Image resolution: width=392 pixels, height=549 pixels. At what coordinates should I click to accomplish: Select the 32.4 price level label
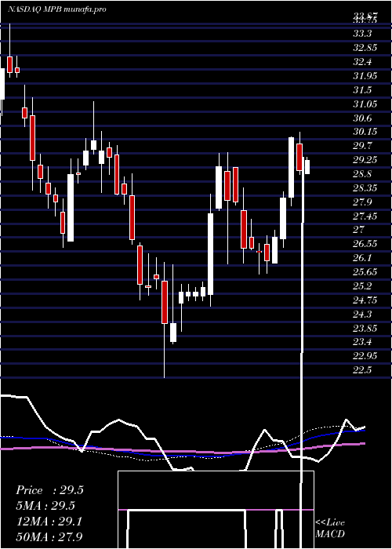coord(362,62)
